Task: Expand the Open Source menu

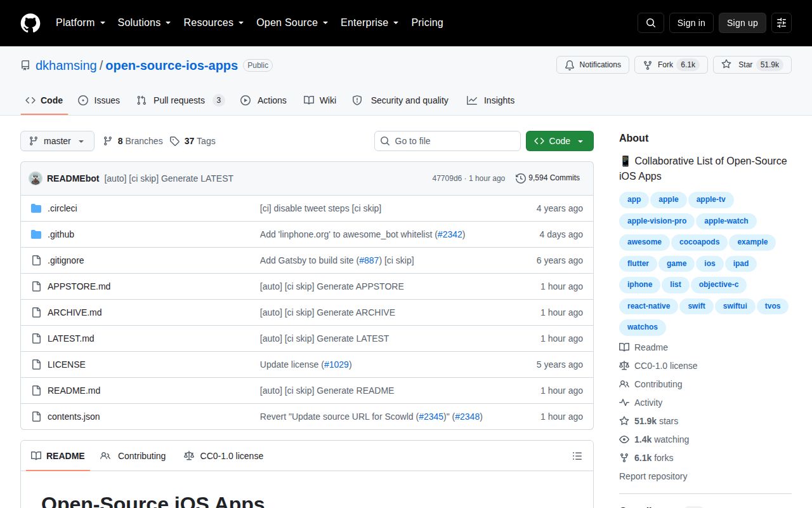Action: click(292, 23)
